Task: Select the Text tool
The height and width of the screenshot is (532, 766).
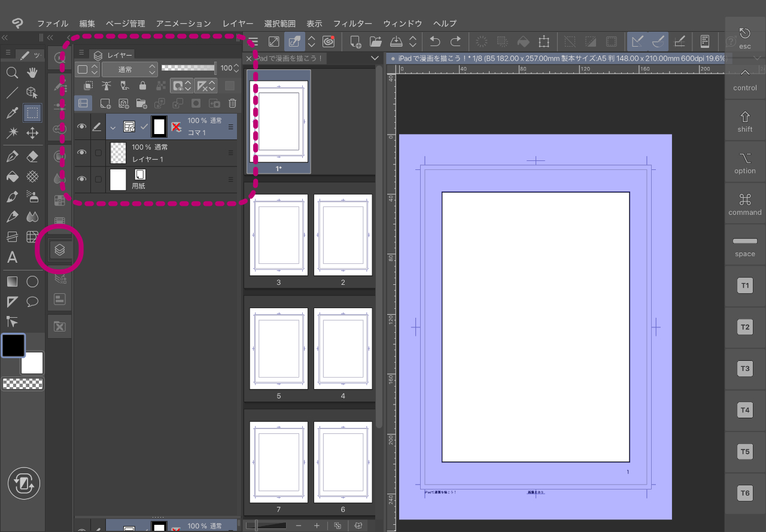Action: 12,258
